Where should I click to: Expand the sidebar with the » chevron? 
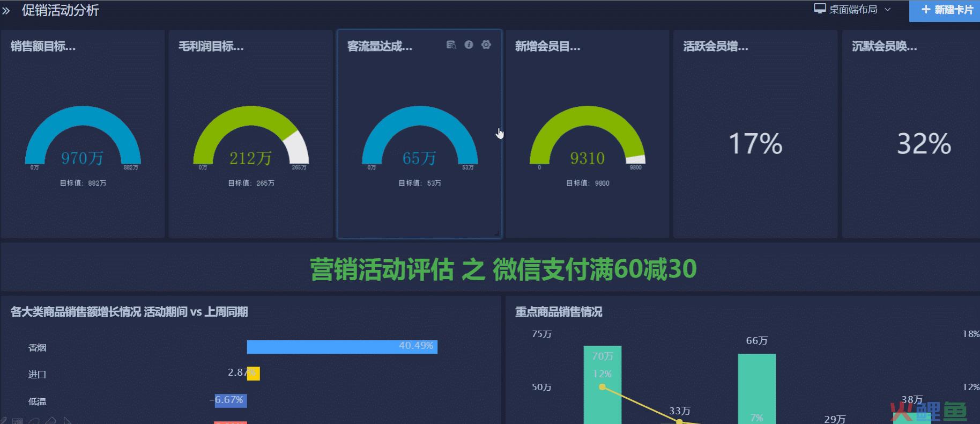click(6, 11)
